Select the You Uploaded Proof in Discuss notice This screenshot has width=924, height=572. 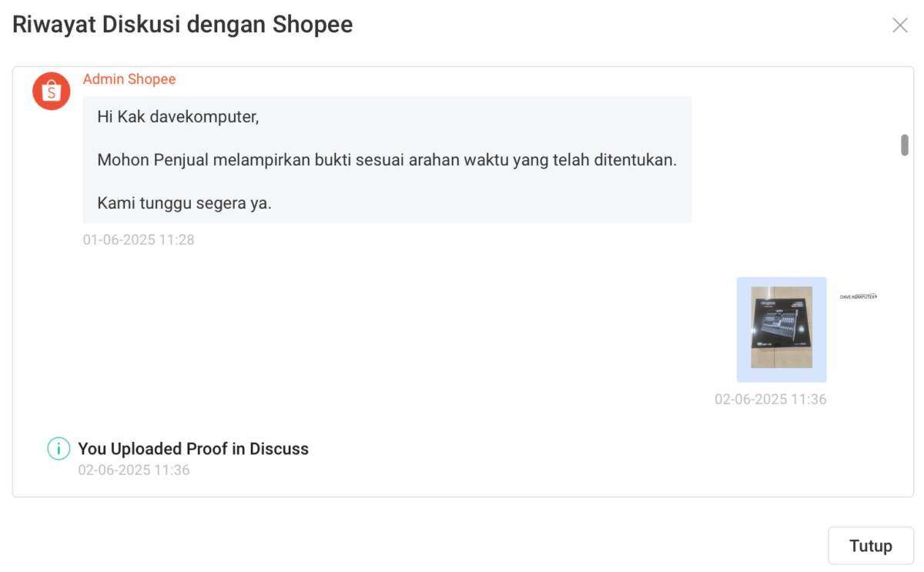193,449
